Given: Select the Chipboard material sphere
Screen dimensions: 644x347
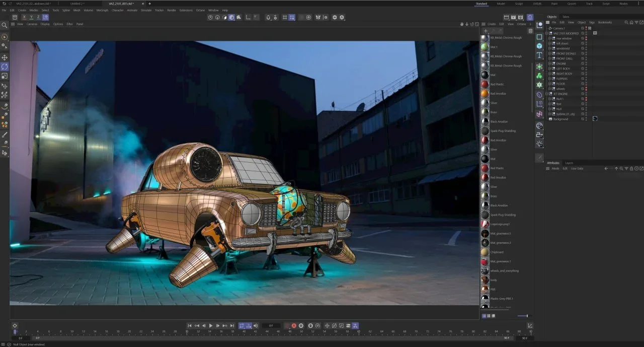Looking at the screenshot, I should (x=485, y=252).
